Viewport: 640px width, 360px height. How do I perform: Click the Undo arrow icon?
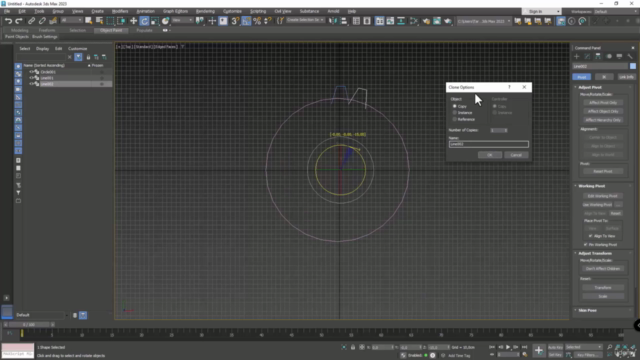8,21
